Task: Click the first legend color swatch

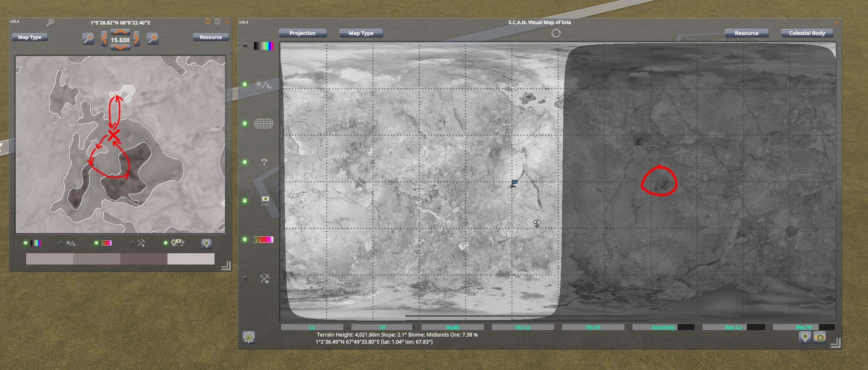Action: (x=50, y=259)
